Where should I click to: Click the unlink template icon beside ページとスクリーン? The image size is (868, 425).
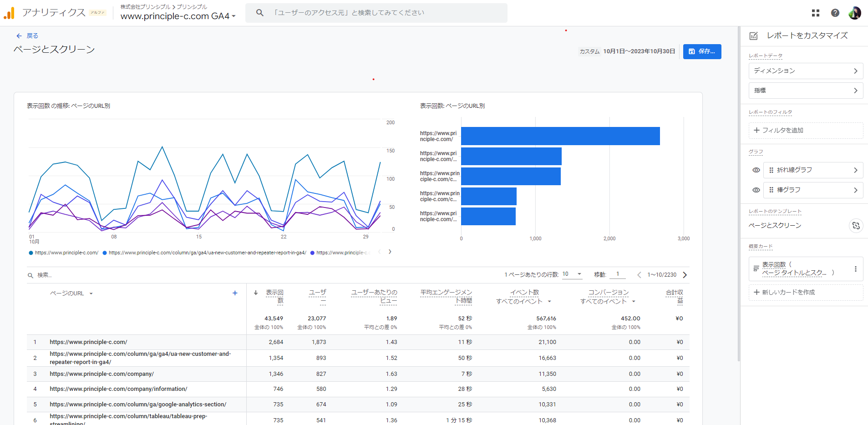click(856, 226)
